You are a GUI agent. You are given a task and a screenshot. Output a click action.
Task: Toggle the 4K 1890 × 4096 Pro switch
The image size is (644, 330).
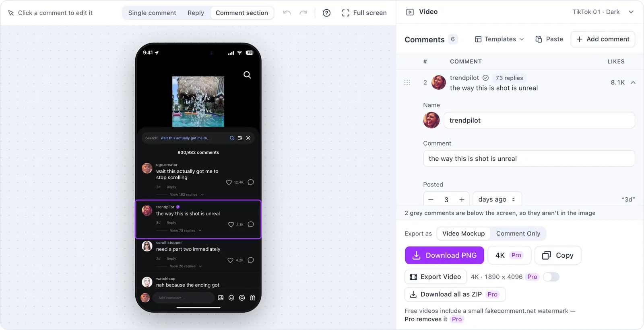point(551,277)
